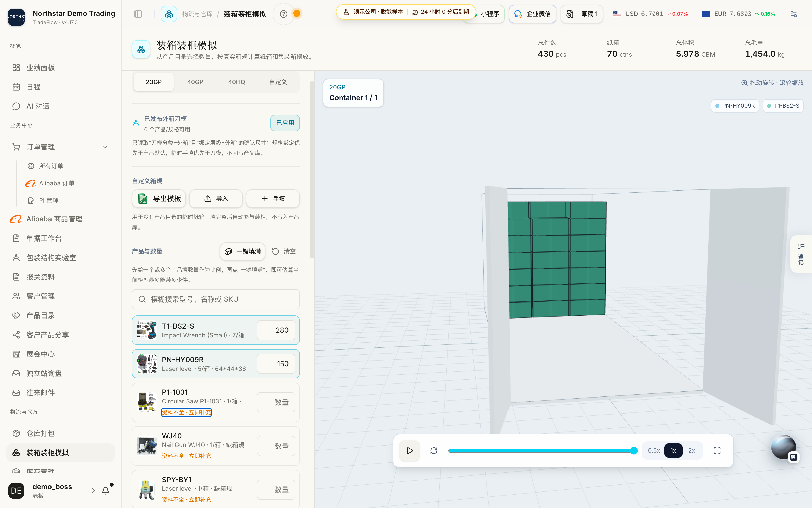Open the 企业微信 button
This screenshot has width=812, height=508.
click(532, 14)
